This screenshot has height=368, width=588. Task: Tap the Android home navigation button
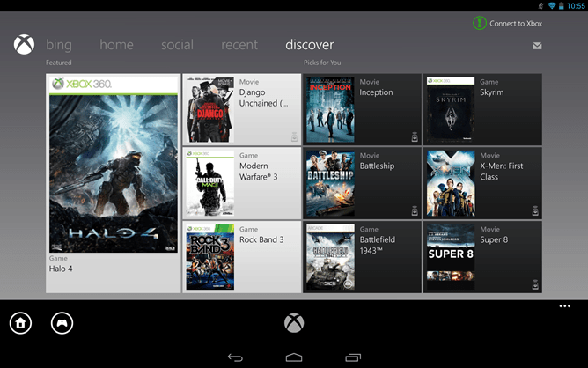click(294, 357)
